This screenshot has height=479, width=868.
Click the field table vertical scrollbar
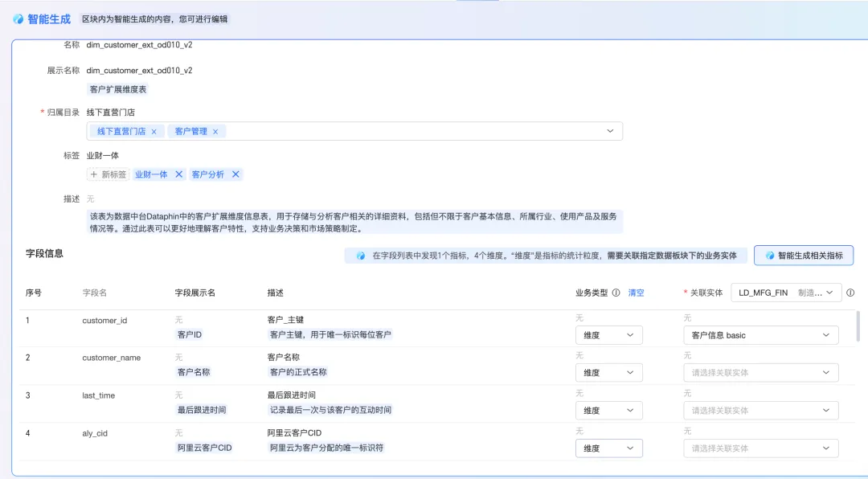coord(858,327)
